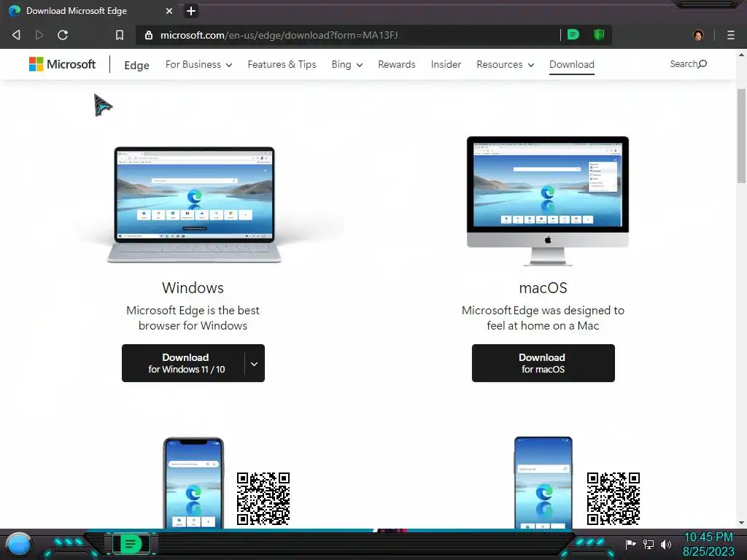Image resolution: width=747 pixels, height=560 pixels.
Task: Click the page vertical scrollbar thumb
Action: click(x=741, y=136)
